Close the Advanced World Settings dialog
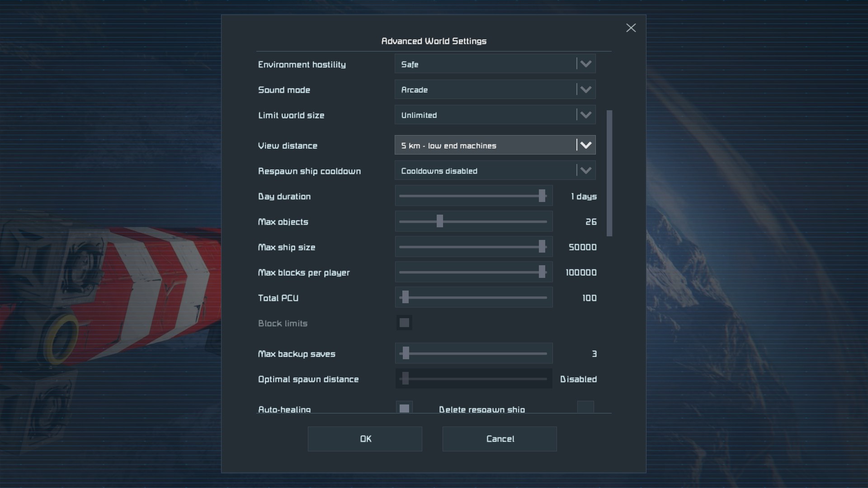 [x=631, y=28]
